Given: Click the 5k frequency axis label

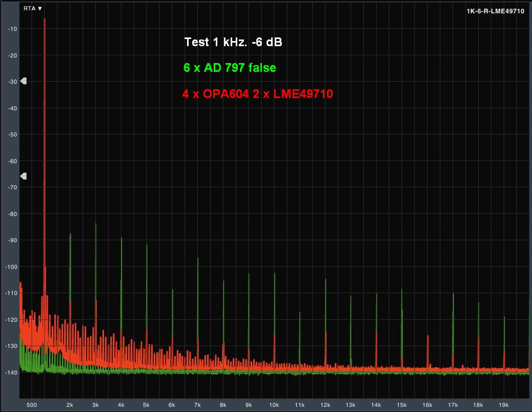Looking at the screenshot, I should coord(146,405).
